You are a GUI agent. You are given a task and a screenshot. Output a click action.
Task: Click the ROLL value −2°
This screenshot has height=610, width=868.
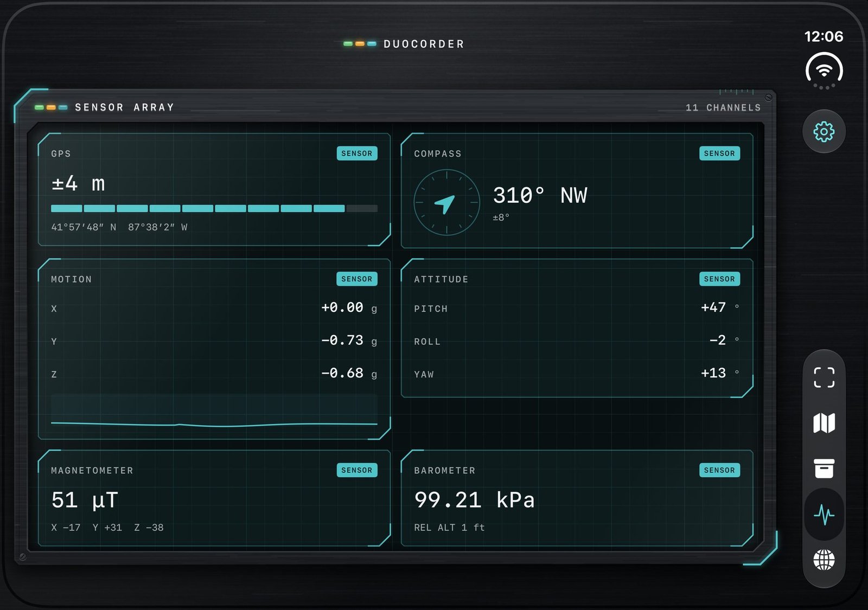click(724, 340)
